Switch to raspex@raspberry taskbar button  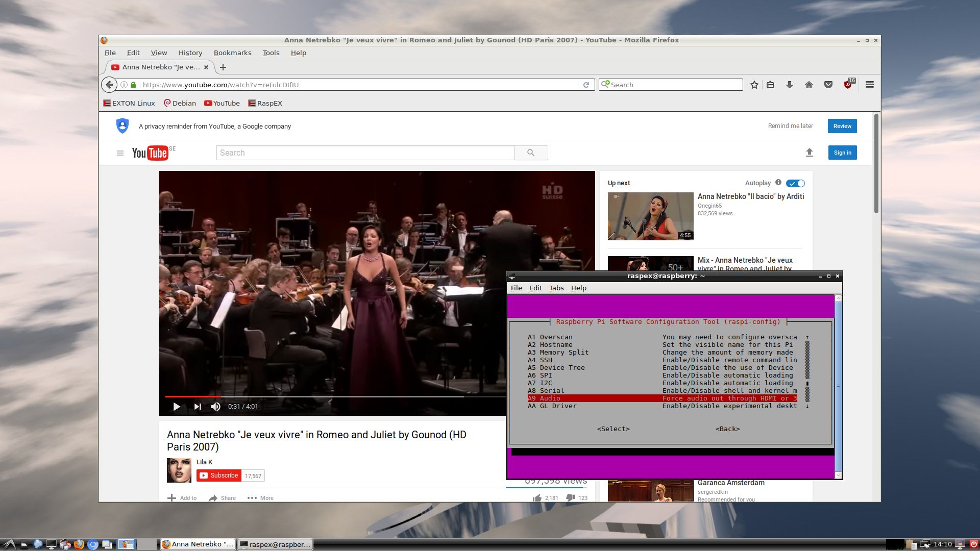[275, 544]
